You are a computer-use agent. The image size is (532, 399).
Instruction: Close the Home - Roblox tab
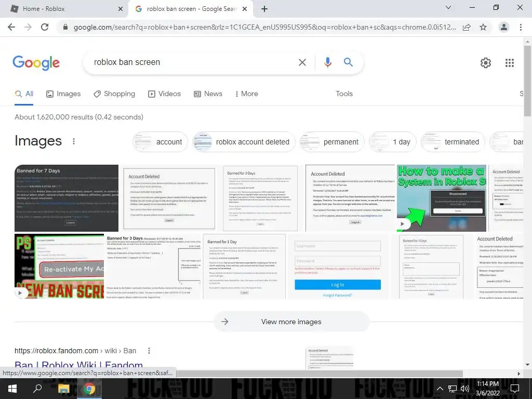click(x=121, y=9)
